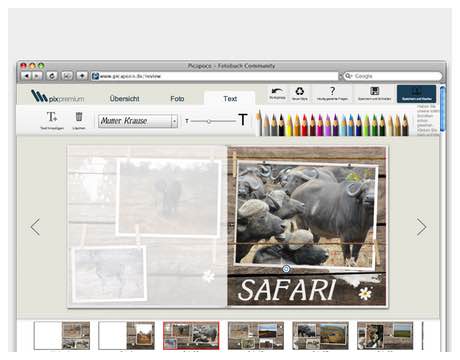Click the small T decrease font size icon
The width and height of the screenshot is (460, 360).
tap(187, 121)
